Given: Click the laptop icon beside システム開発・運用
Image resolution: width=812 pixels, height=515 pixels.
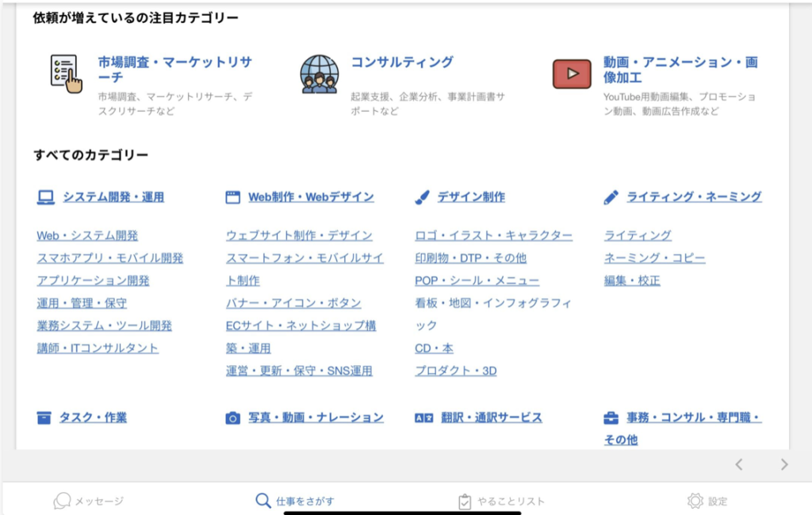Looking at the screenshot, I should [x=45, y=198].
